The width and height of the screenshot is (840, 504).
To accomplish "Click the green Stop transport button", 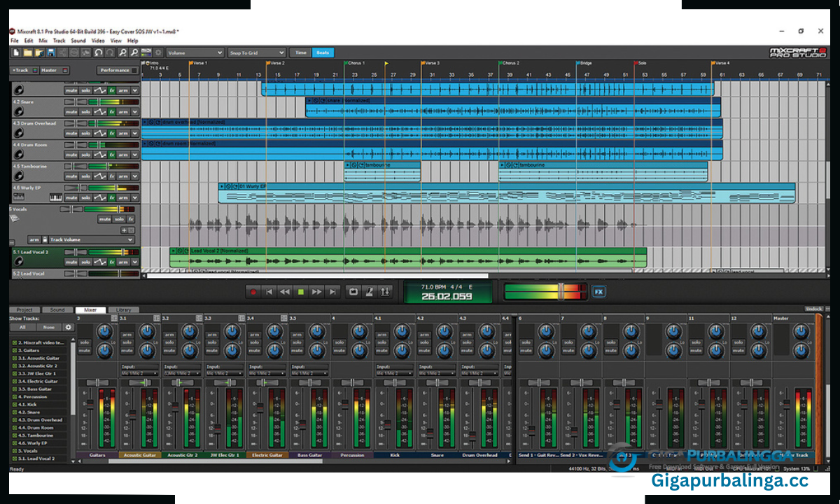I will point(301,291).
